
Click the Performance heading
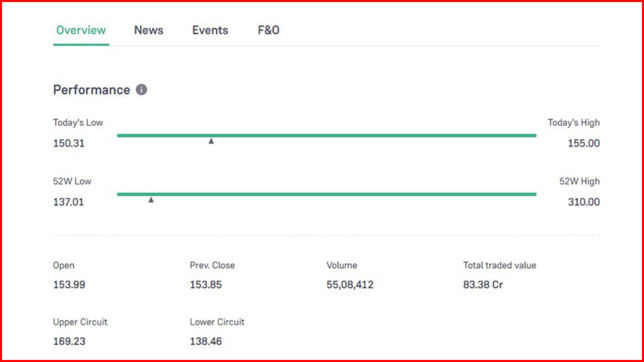(x=92, y=90)
